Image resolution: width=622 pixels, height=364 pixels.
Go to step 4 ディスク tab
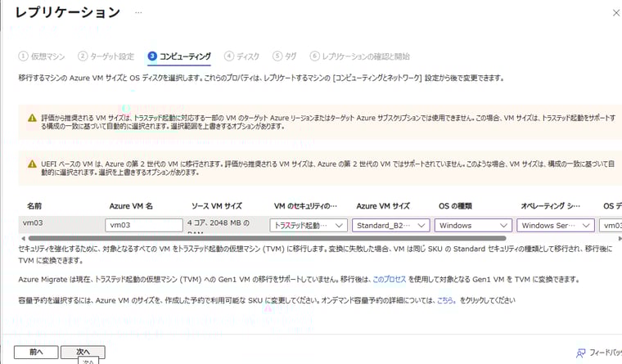click(241, 56)
